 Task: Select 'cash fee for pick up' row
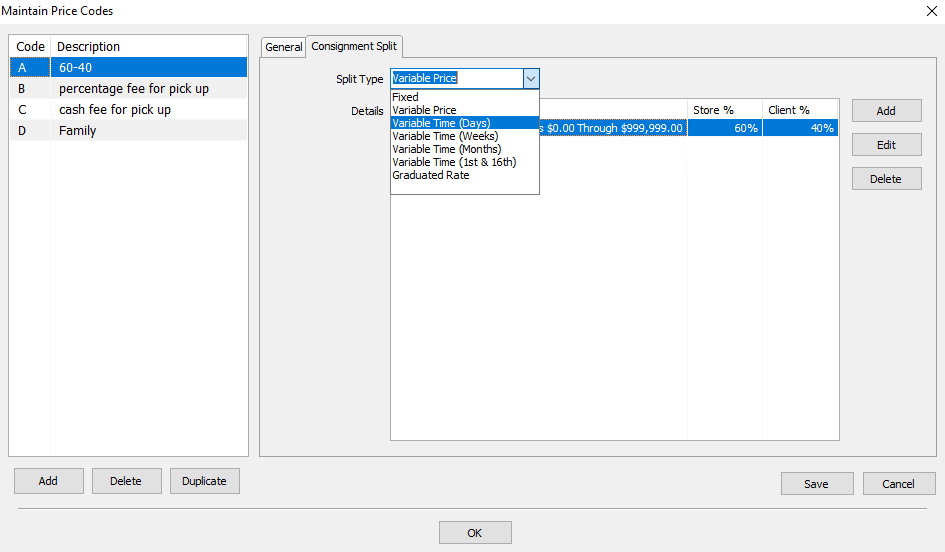(128, 110)
